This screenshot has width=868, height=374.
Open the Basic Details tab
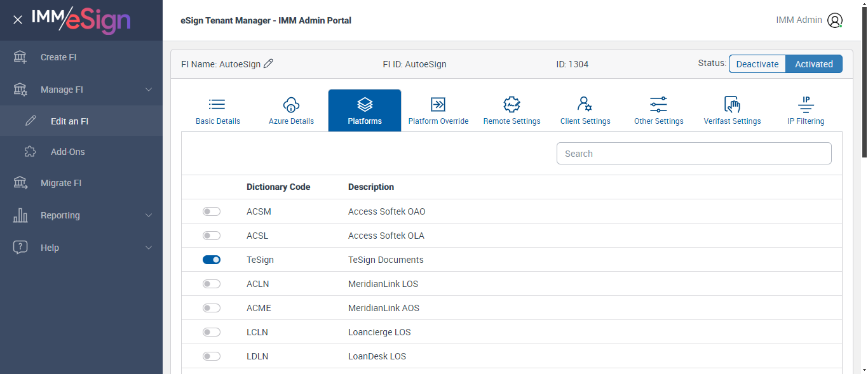click(218, 110)
